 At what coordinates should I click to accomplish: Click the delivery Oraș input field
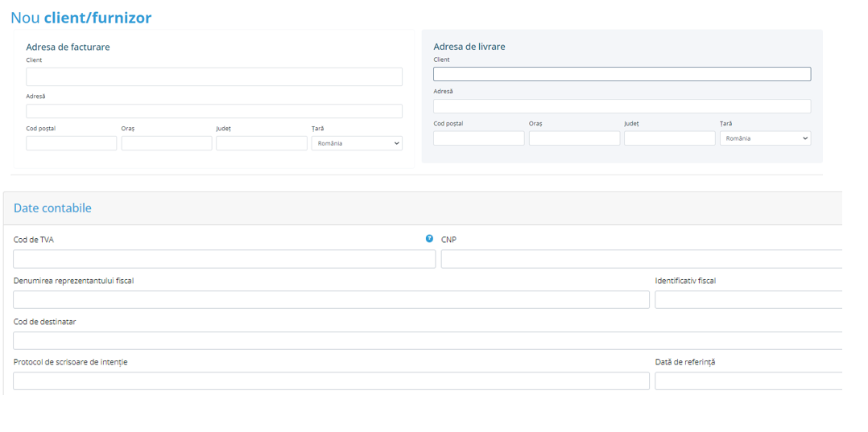coord(574,138)
